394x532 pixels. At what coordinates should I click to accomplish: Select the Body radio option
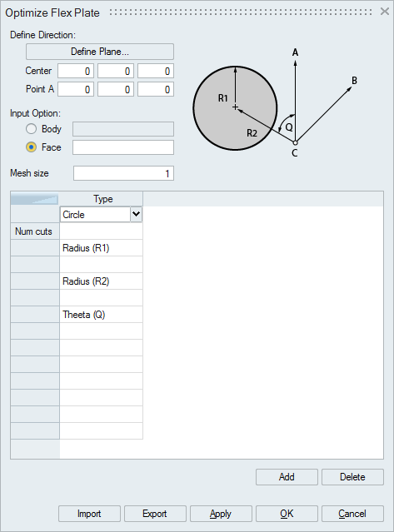click(x=31, y=129)
